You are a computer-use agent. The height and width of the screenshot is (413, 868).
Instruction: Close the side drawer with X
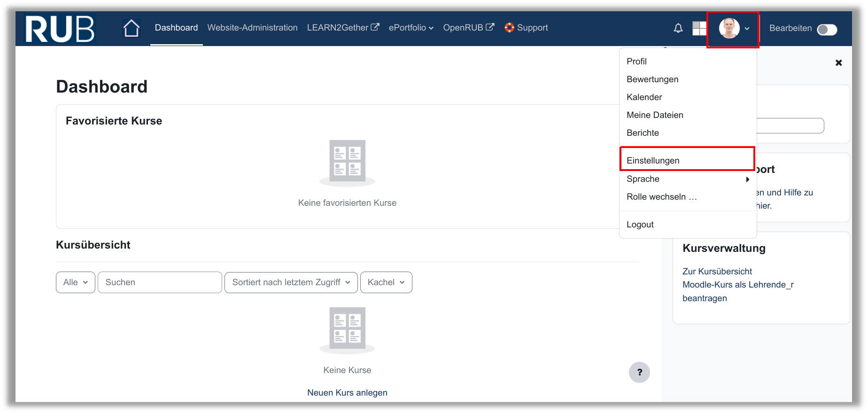(x=838, y=62)
